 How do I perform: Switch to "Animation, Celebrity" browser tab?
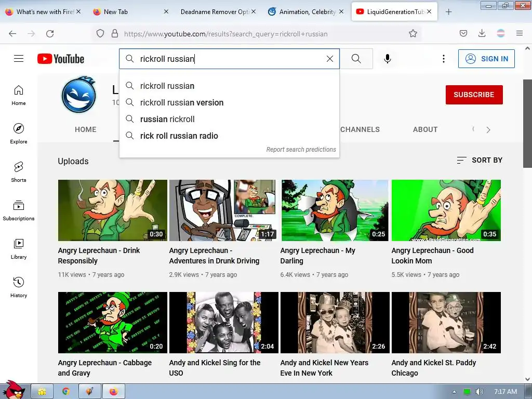click(x=307, y=12)
